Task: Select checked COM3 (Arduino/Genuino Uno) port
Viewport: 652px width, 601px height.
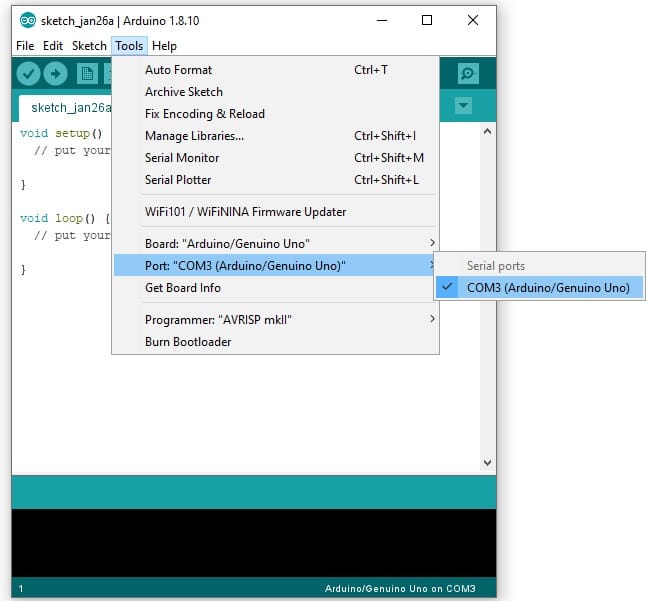Action: [539, 287]
